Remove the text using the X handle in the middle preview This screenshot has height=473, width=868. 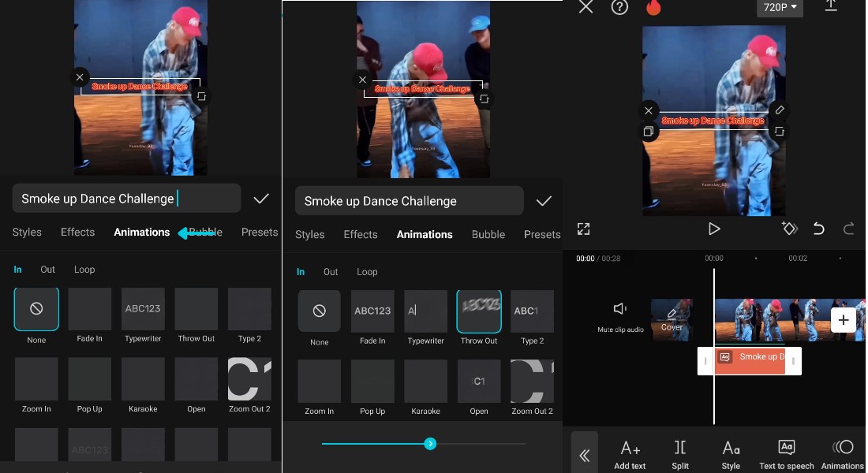pos(363,80)
